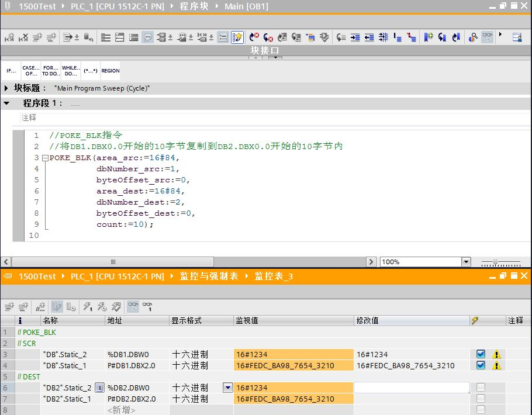Toggle program monitoring glasses icon in editor toolbar
This screenshot has height=415, width=532.
tap(487, 37)
